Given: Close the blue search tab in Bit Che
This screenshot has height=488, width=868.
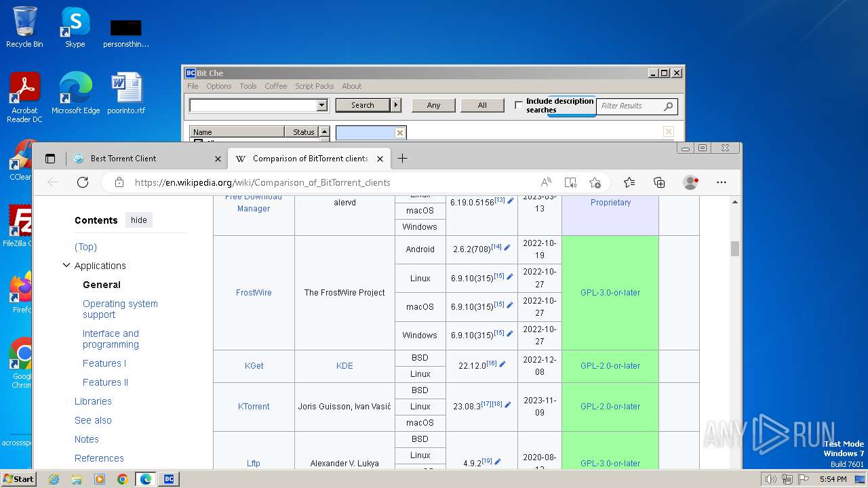Looking at the screenshot, I should (x=399, y=133).
